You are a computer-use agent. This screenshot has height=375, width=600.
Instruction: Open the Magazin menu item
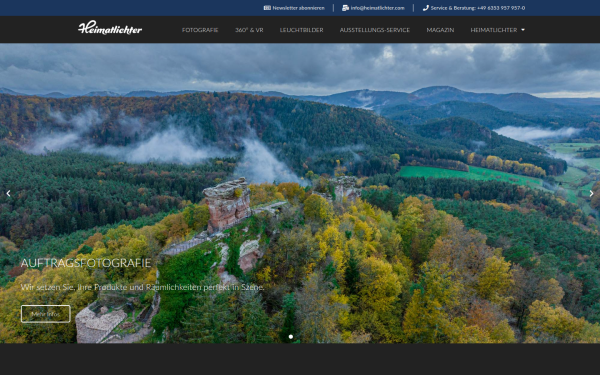440,30
